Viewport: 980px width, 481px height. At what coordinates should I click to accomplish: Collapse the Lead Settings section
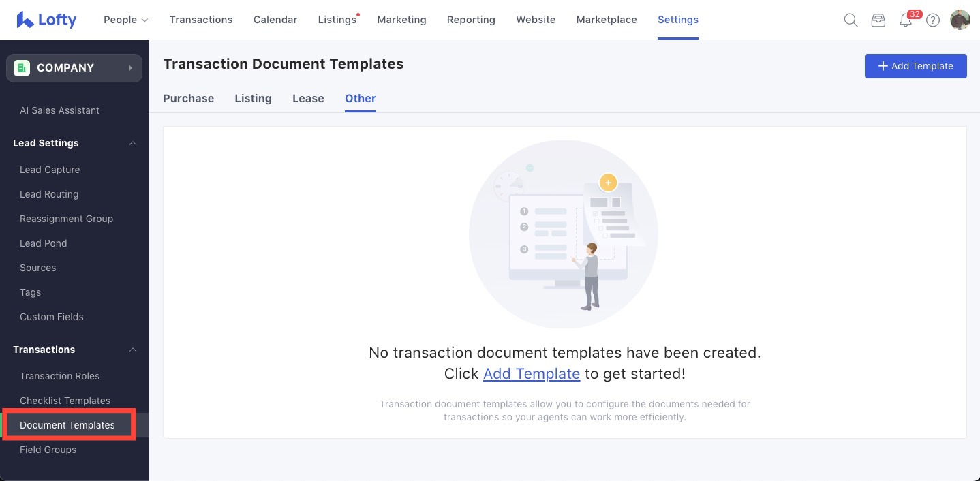pos(133,143)
